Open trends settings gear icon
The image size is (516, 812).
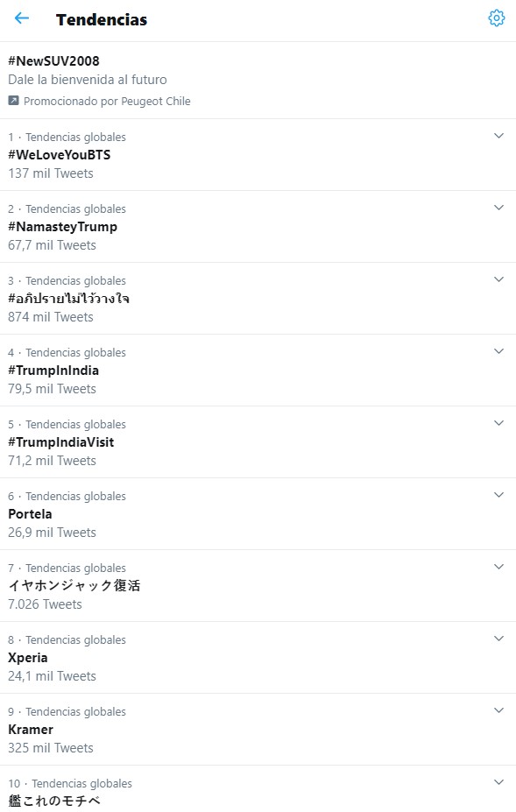[497, 18]
